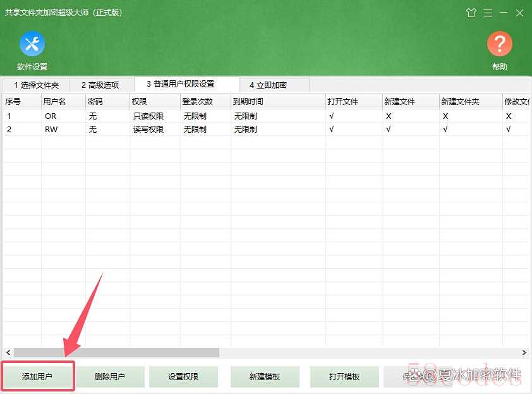Viewport: 532px width, 394px height.
Task: Click row number 2 cell
Action: (x=9, y=130)
